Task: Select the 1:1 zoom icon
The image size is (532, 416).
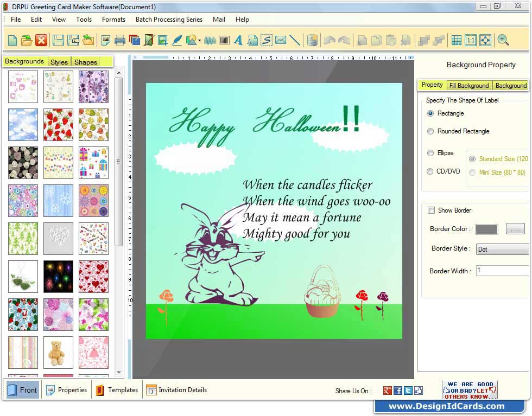Action: click(x=471, y=40)
